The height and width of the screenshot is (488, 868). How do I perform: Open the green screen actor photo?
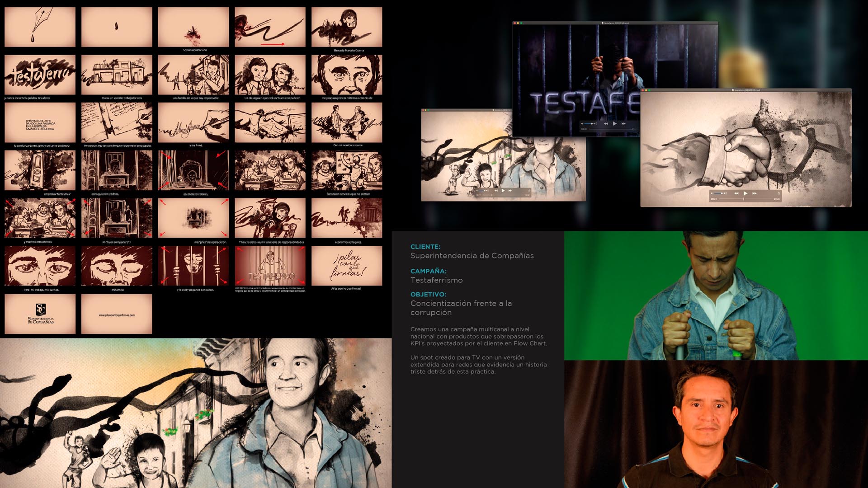[x=716, y=296]
